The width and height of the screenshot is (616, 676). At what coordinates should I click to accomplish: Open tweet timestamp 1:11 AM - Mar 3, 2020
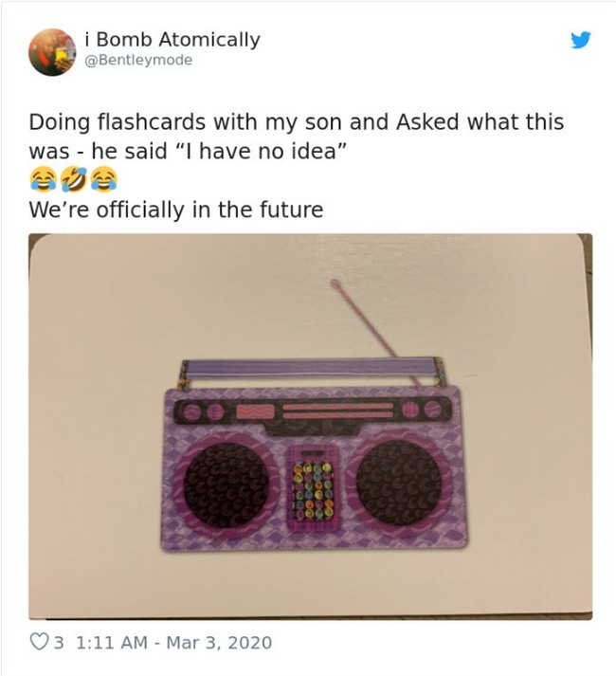173,643
